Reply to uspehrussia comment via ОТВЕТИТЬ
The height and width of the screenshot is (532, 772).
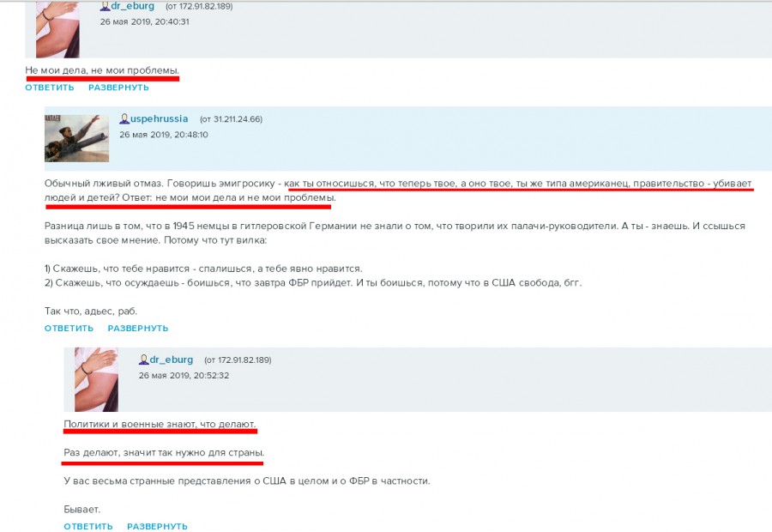69,328
